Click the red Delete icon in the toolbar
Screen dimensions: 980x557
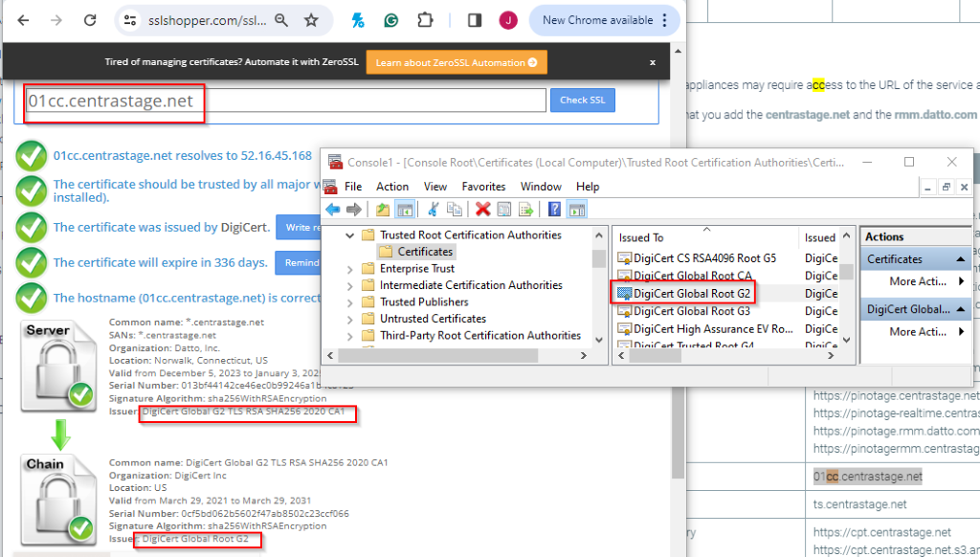pyautogui.click(x=481, y=209)
